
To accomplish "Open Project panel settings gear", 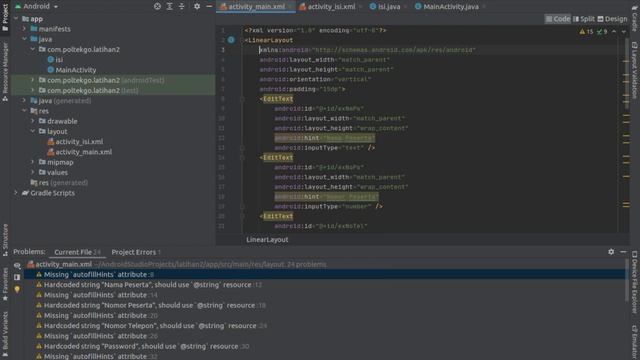I will point(197,7).
